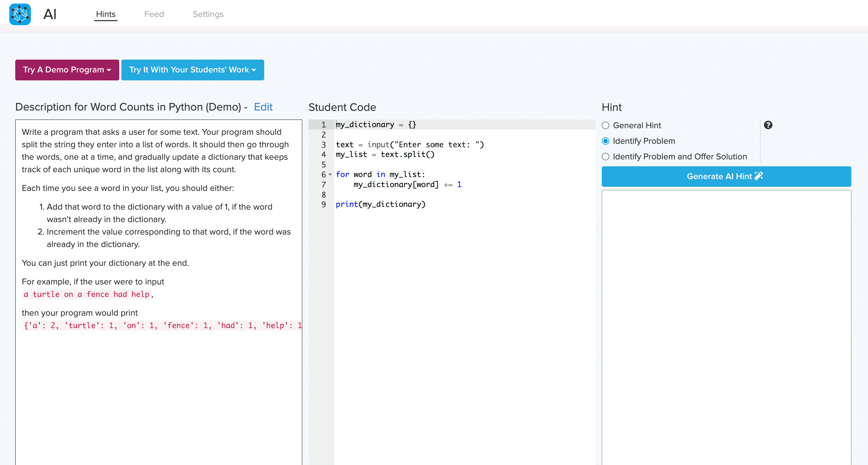Viewport: 868px width, 465px height.
Task: Click the AI network logo icon
Action: click(x=20, y=14)
